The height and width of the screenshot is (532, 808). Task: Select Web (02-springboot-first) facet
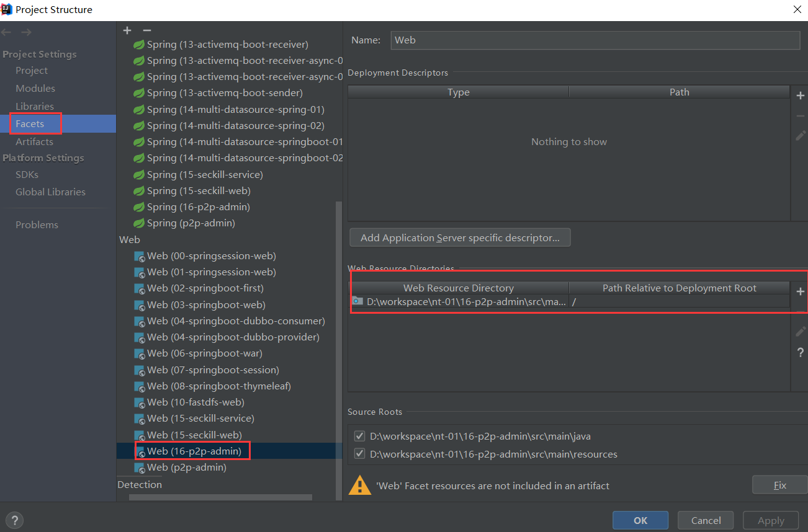click(205, 288)
